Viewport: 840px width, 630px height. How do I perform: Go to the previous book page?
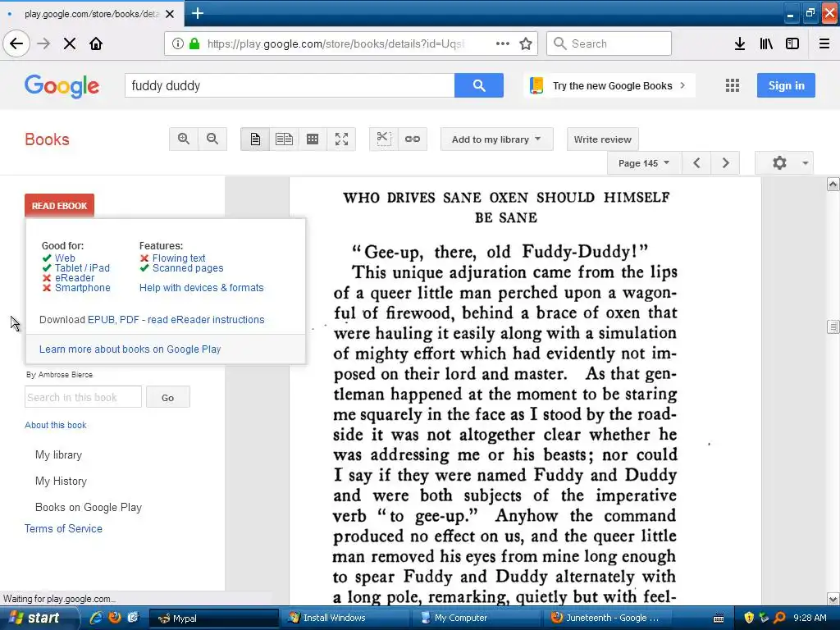tap(696, 163)
